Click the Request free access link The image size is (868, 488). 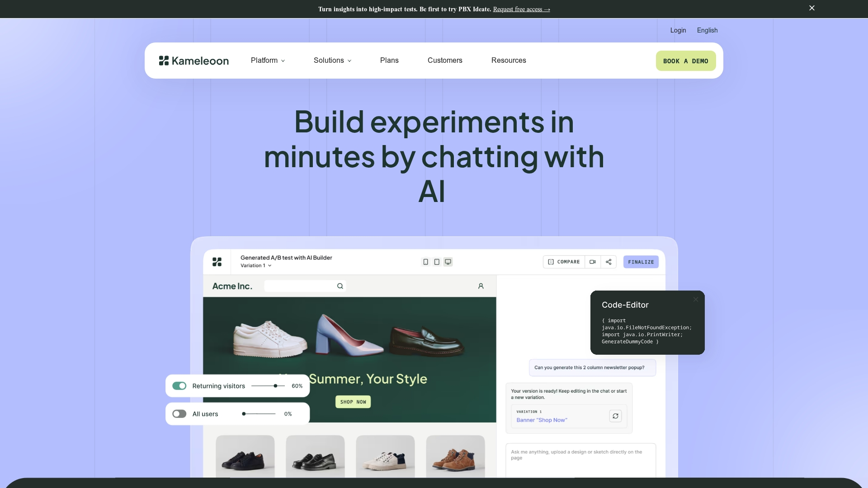[521, 9]
